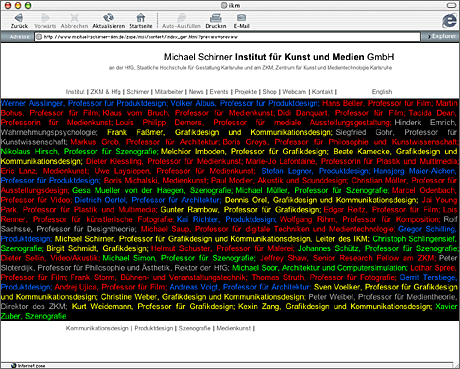Click the name Nikolaus Hirsch

coord(29,152)
